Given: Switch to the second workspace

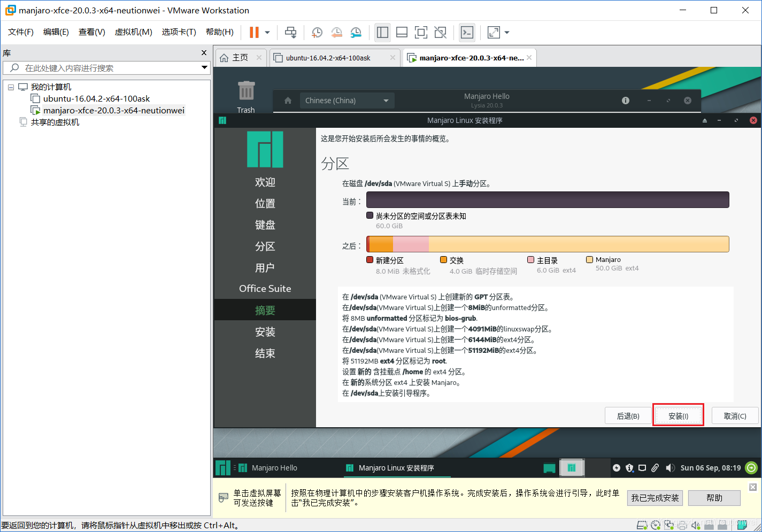Looking at the screenshot, I should [x=597, y=468].
